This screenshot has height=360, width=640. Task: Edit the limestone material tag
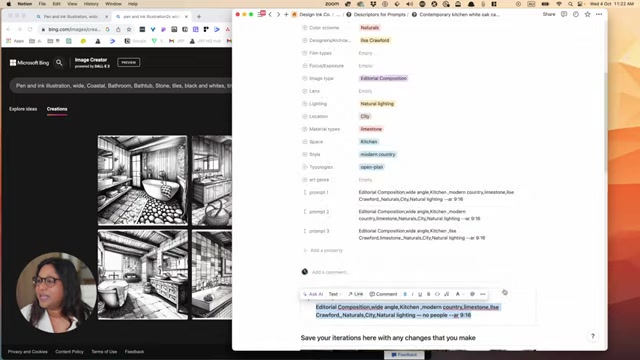coord(371,129)
